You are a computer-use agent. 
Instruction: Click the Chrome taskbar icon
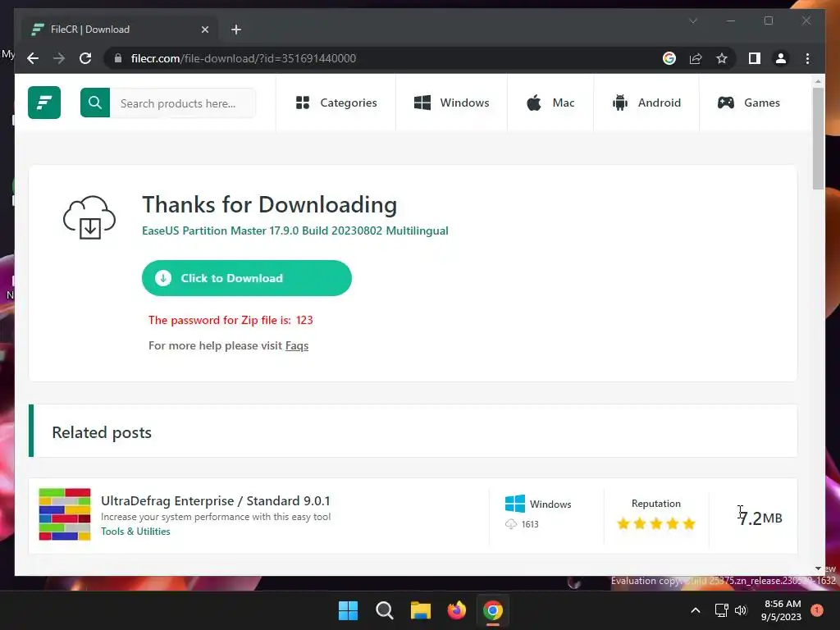point(493,610)
